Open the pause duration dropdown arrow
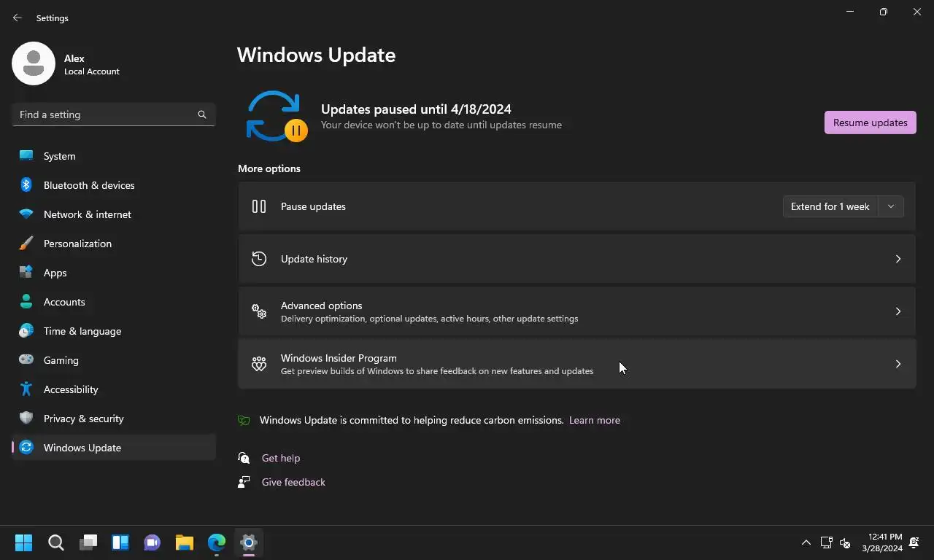This screenshot has height=560, width=934. pos(891,206)
